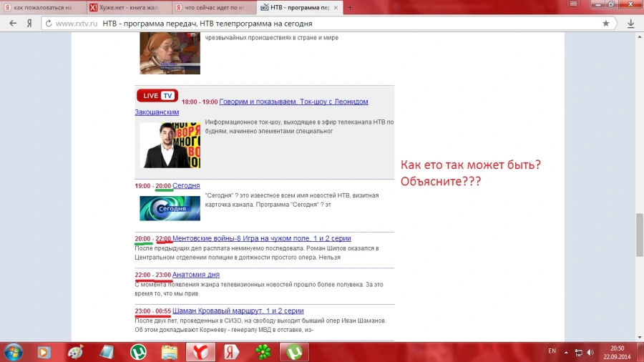Click the '23:00 - 00:55' time text
This screenshot has height=362, width=644.
tap(153, 311)
